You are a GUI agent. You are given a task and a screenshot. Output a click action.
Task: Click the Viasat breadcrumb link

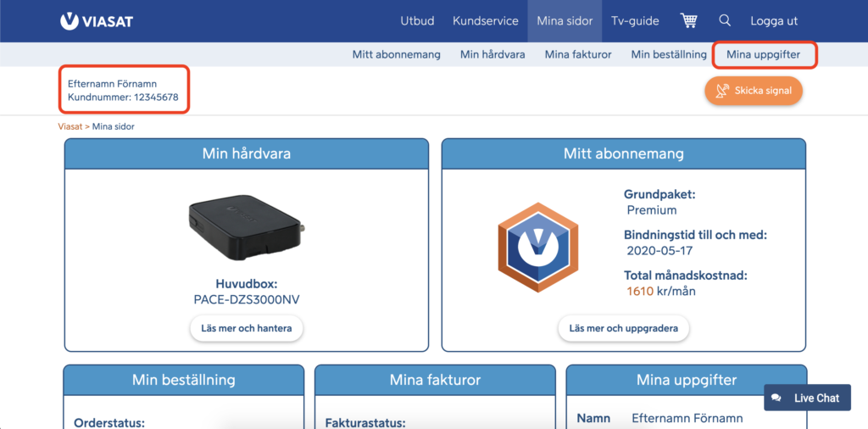pyautogui.click(x=70, y=127)
